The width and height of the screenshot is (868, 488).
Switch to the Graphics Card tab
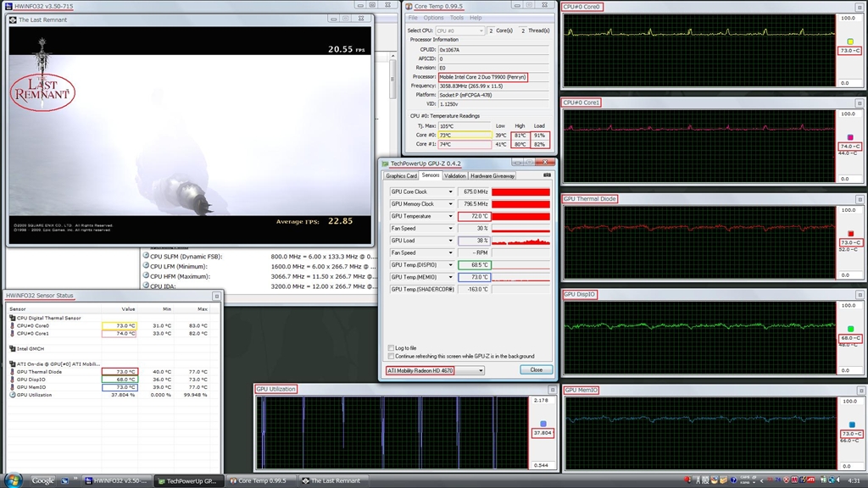401,175
